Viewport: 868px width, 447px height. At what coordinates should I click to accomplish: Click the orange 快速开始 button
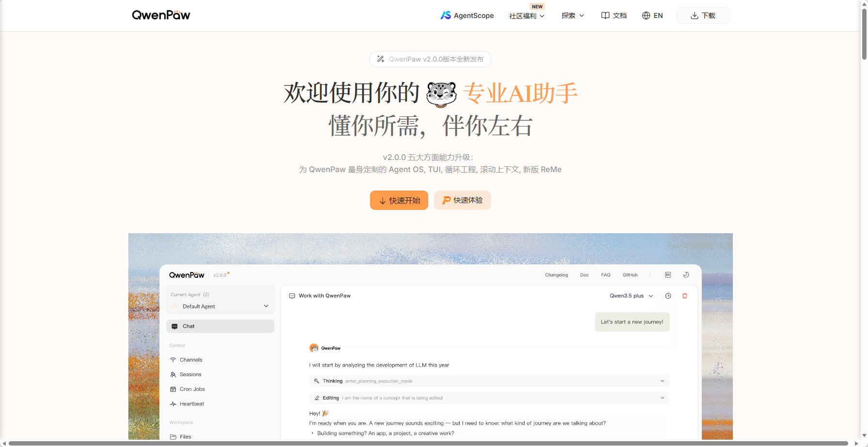[399, 200]
